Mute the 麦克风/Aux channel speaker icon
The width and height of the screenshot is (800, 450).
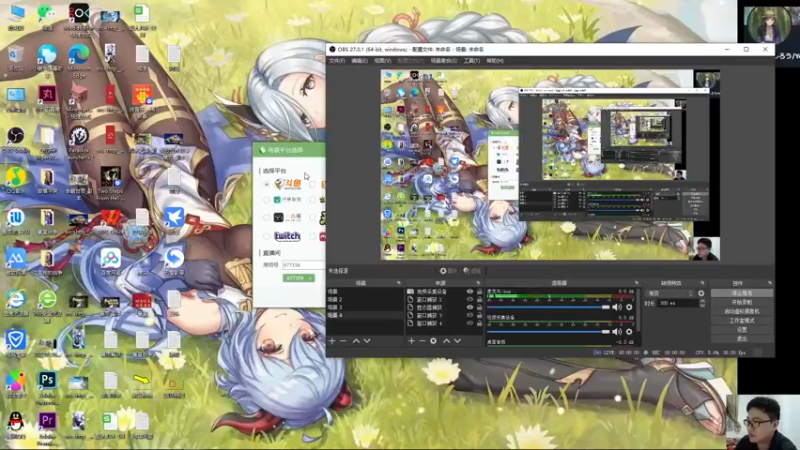click(617, 307)
